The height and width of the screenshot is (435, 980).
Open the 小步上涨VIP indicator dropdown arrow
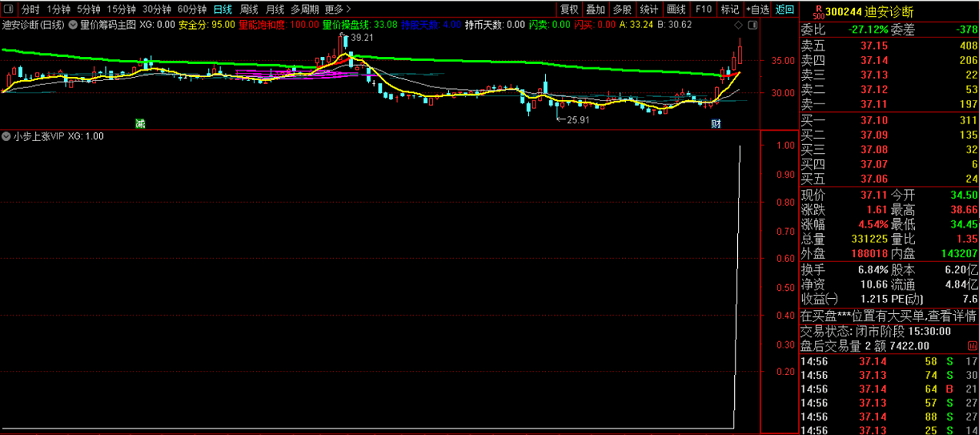click(6, 136)
